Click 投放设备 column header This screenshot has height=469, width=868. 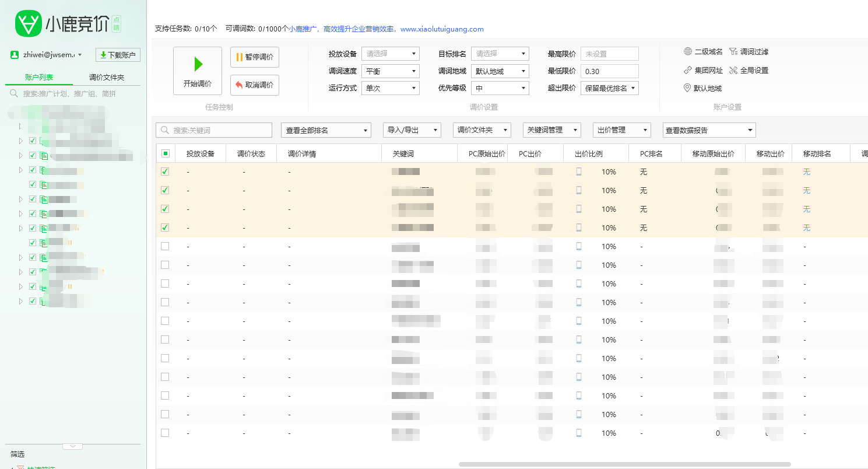(x=201, y=154)
